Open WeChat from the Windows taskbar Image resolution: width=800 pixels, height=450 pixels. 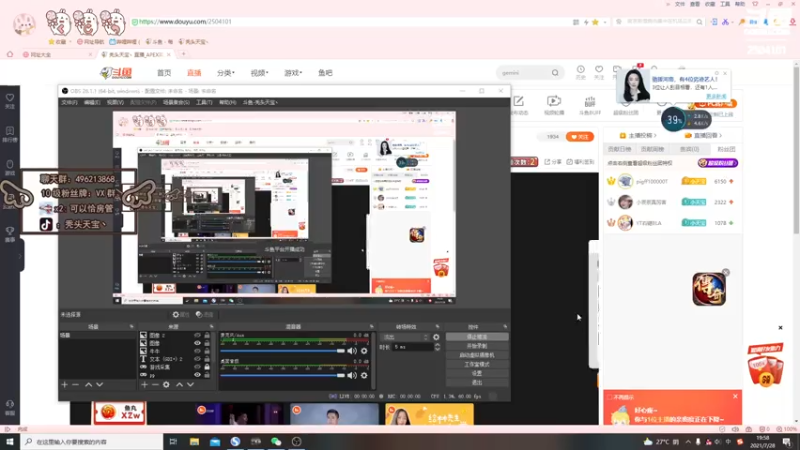[x=276, y=442]
